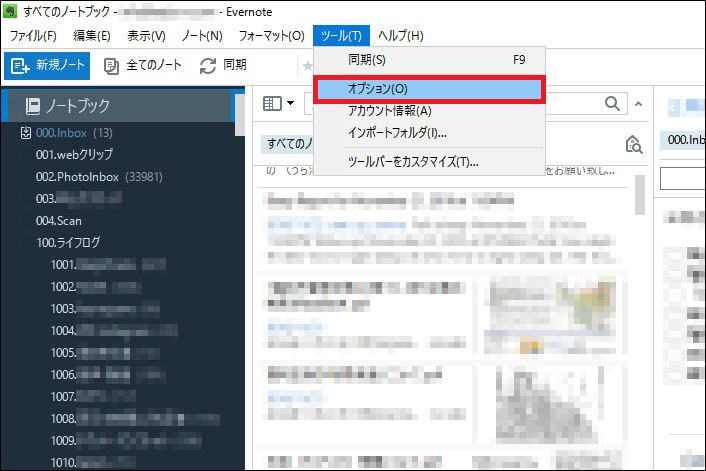Open the notebook numbered 1008.

pos(135,419)
